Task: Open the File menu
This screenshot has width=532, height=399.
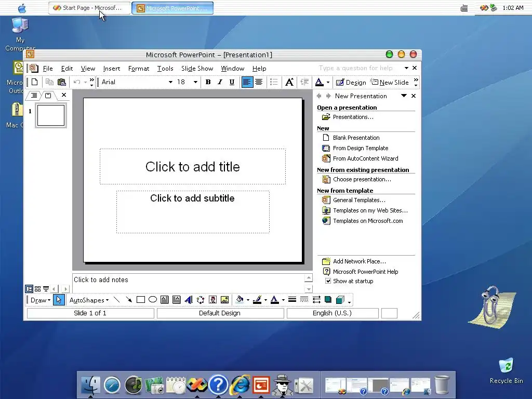Action: pyautogui.click(x=48, y=69)
